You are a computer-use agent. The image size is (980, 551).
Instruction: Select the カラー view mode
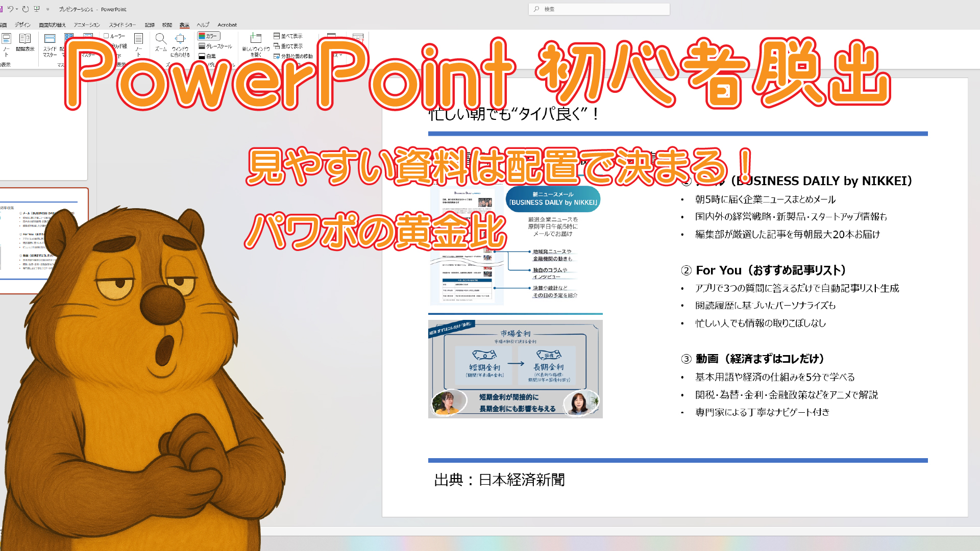pyautogui.click(x=209, y=36)
